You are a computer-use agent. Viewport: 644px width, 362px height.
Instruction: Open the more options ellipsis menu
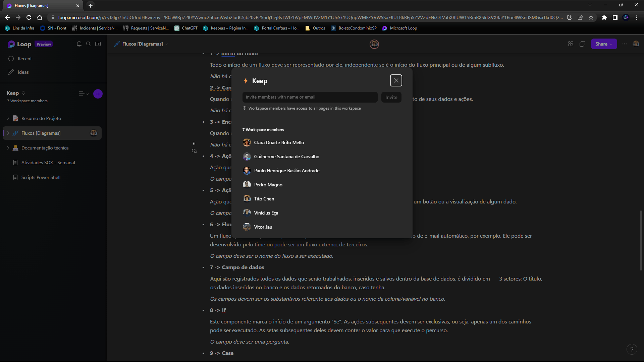click(625, 44)
